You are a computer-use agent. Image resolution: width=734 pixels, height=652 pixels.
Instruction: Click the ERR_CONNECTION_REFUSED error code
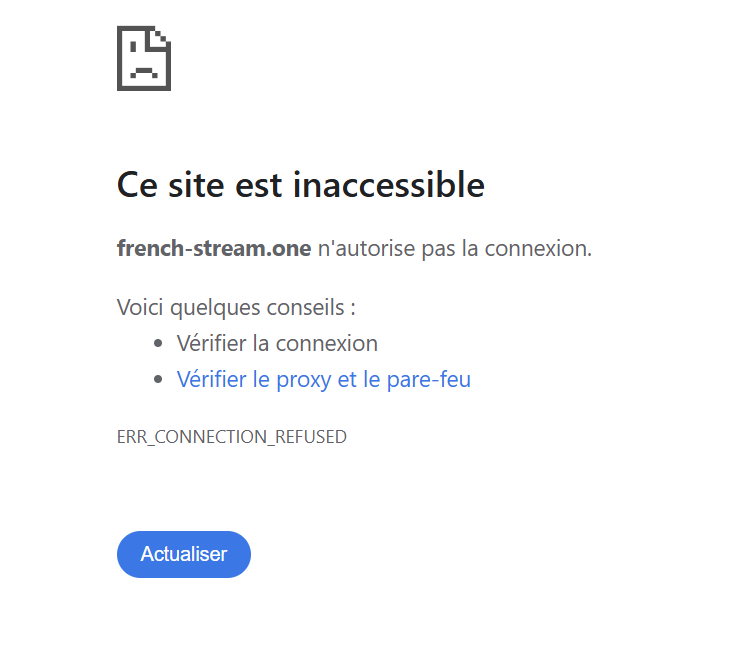[232, 437]
